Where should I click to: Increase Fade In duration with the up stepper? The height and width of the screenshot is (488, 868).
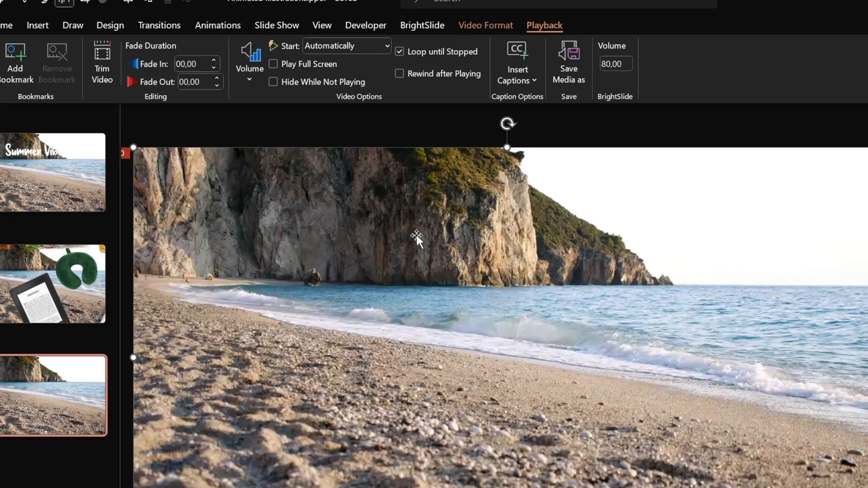click(x=214, y=60)
